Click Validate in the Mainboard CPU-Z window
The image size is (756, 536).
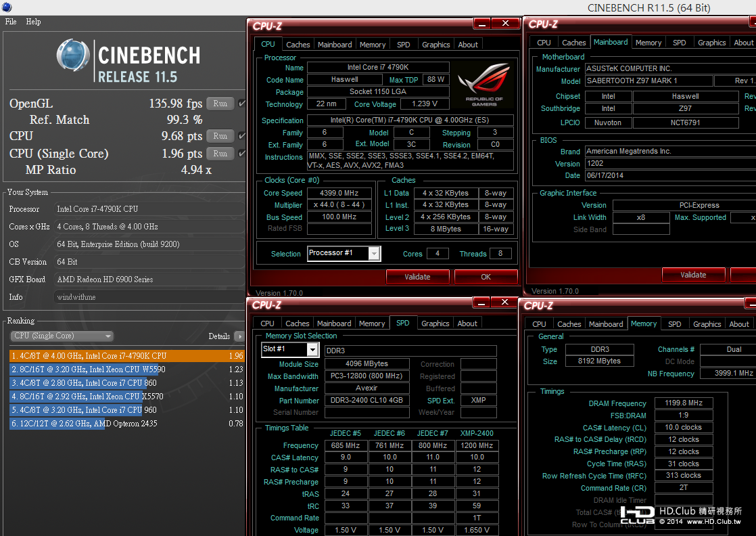[693, 275]
